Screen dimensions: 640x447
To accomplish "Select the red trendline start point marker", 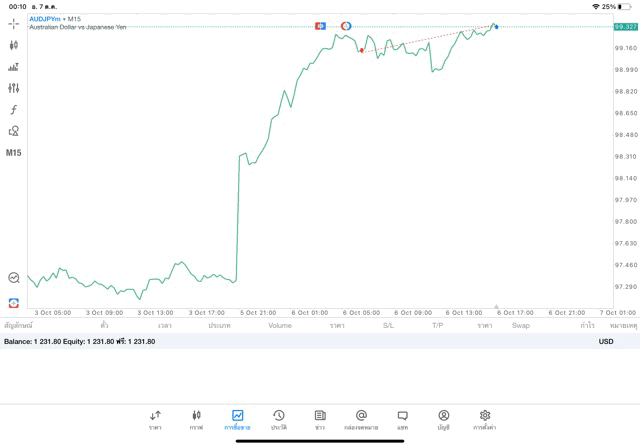I will pos(361,50).
